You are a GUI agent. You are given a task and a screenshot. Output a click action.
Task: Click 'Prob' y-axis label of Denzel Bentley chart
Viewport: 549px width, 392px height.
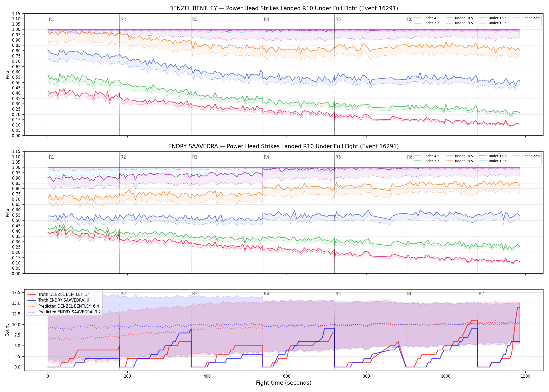7,75
